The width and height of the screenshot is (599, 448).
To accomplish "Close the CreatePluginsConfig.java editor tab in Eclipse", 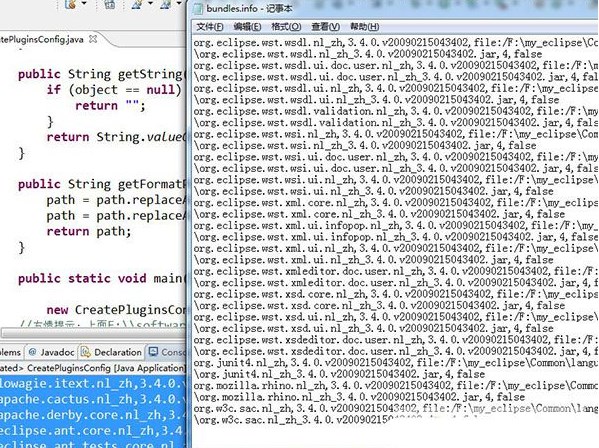I will pyautogui.click(x=93, y=39).
